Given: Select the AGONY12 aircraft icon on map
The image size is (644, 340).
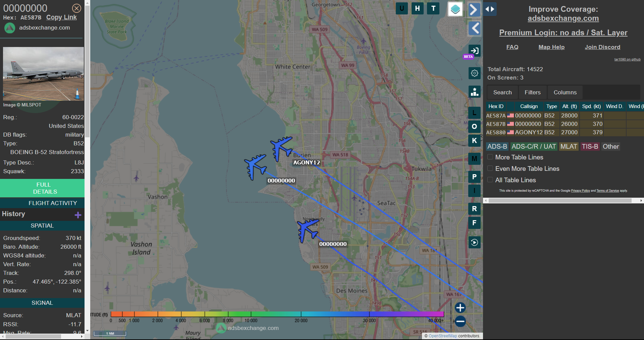Looking at the screenshot, I should click(x=281, y=149).
